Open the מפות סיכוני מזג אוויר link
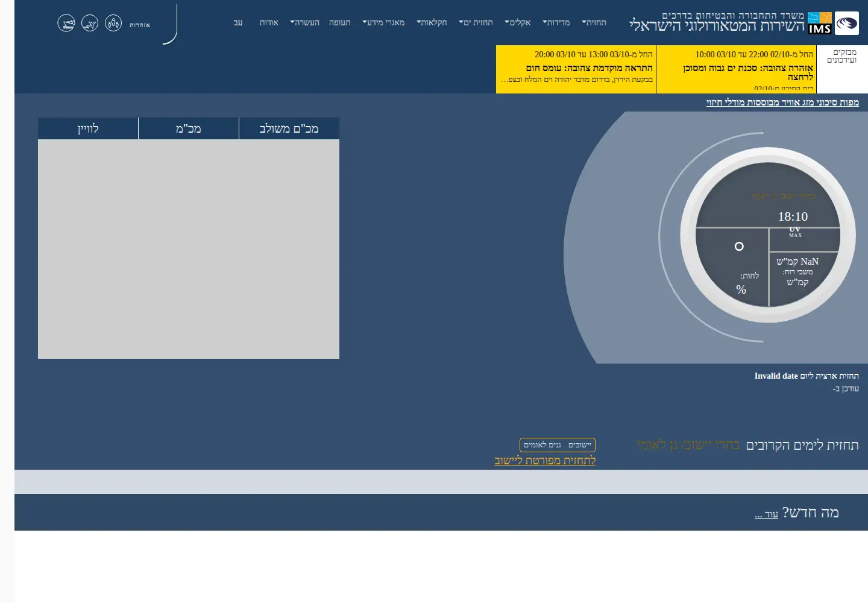868x603 pixels. pyautogui.click(x=782, y=103)
